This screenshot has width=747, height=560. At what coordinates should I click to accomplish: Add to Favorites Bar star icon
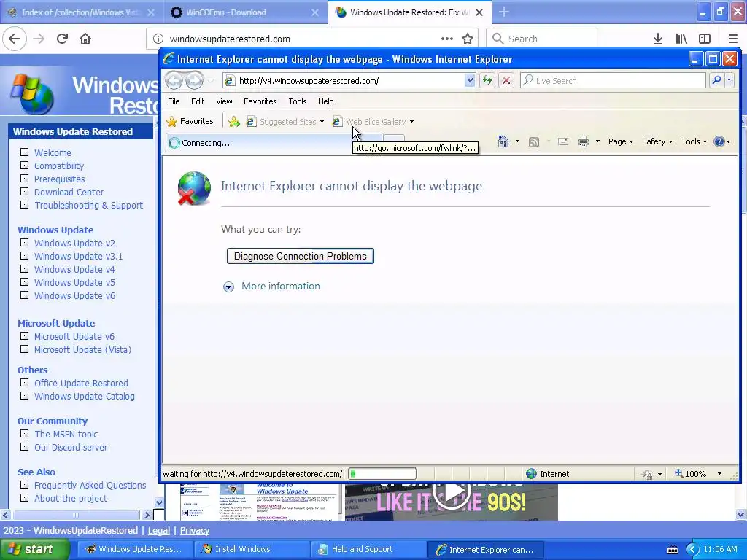point(234,122)
